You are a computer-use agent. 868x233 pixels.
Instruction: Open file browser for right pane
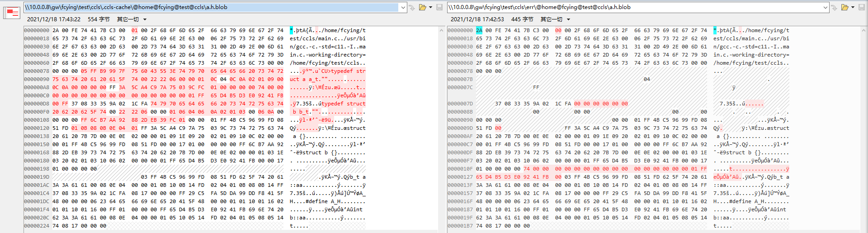coord(844,7)
